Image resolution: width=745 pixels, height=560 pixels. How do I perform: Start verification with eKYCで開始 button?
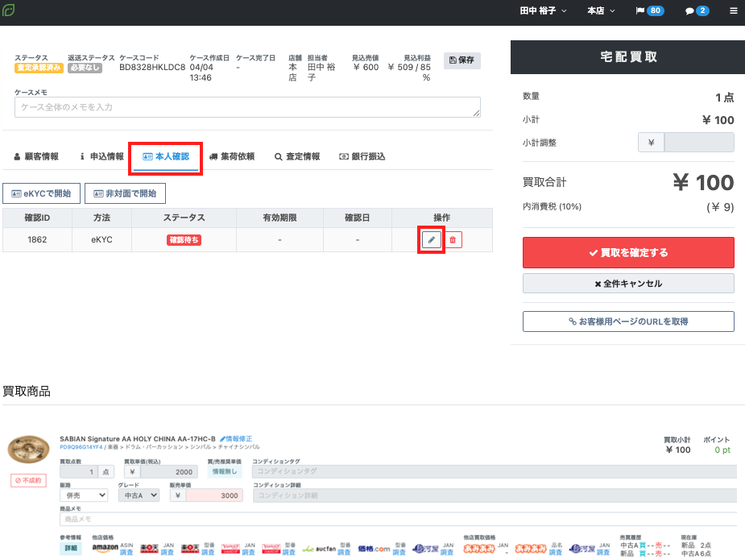41,193
